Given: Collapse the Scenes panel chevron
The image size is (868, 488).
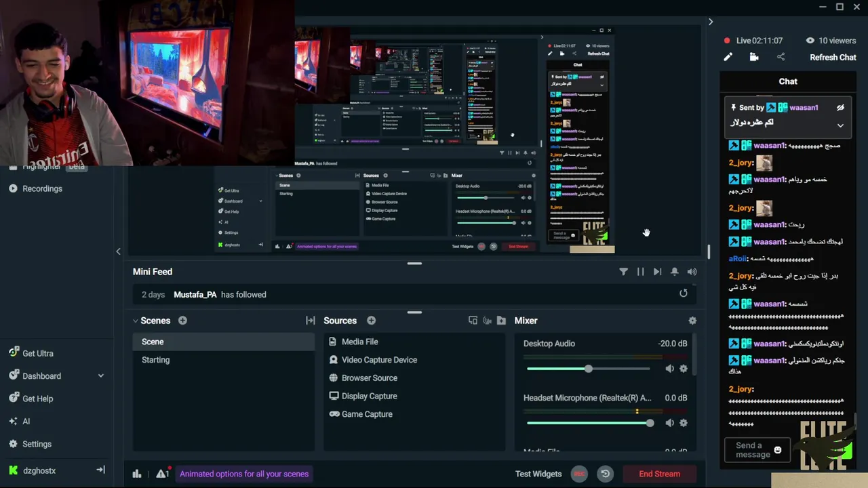Looking at the screenshot, I should point(135,321).
